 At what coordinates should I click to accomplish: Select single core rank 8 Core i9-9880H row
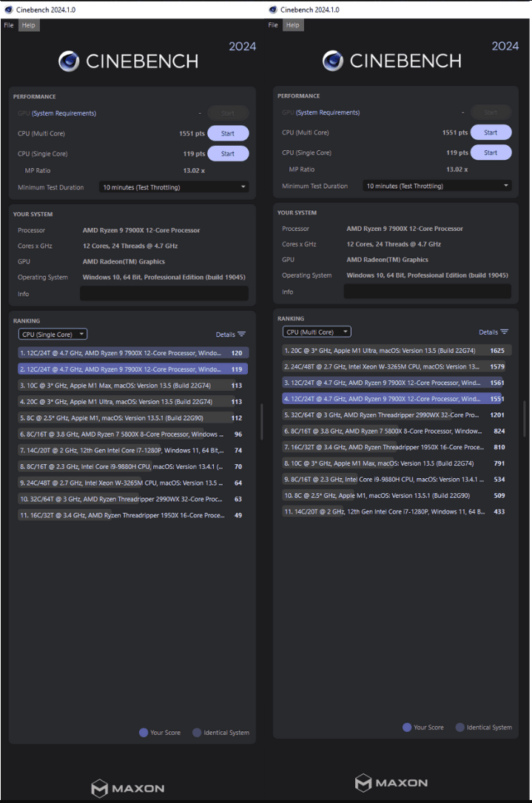click(133, 466)
